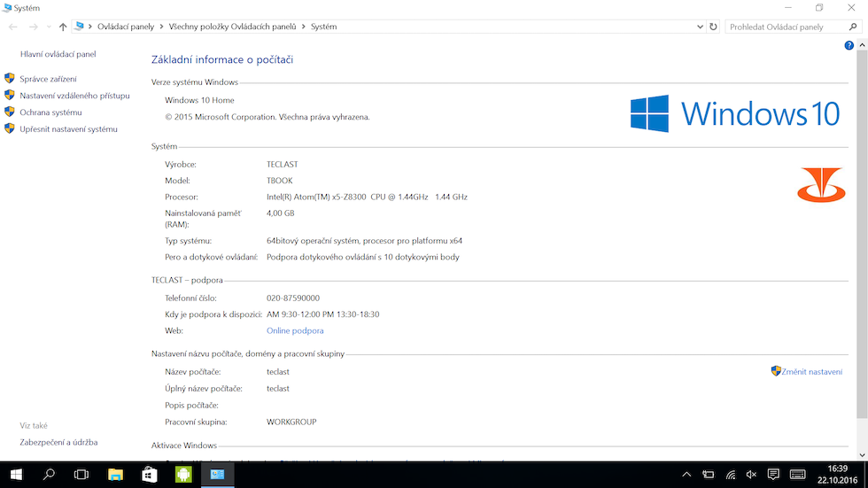The height and width of the screenshot is (488, 868).
Task: Open Nastavení vzdáleného přístupu link
Action: coord(74,96)
